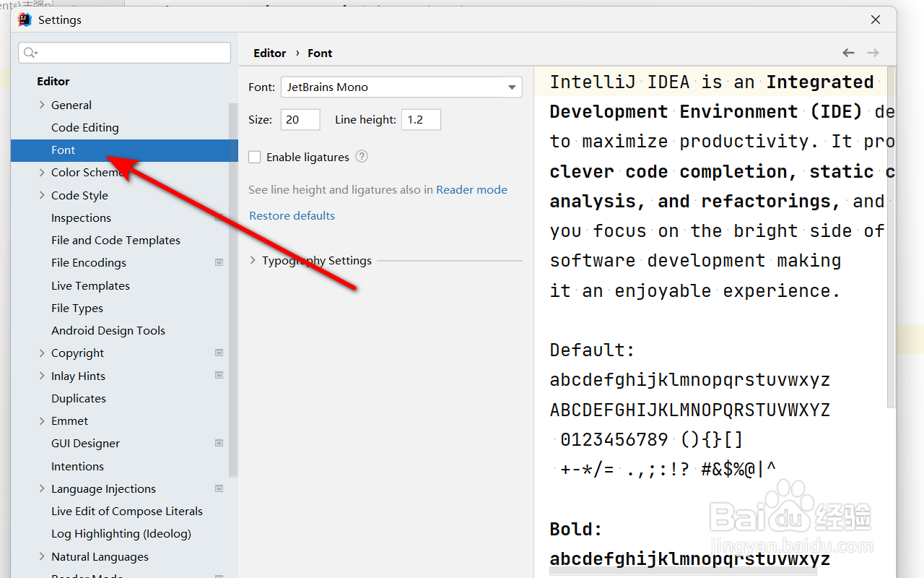Select Android Design Tools item
This screenshot has height=578, width=924.
[x=108, y=330]
